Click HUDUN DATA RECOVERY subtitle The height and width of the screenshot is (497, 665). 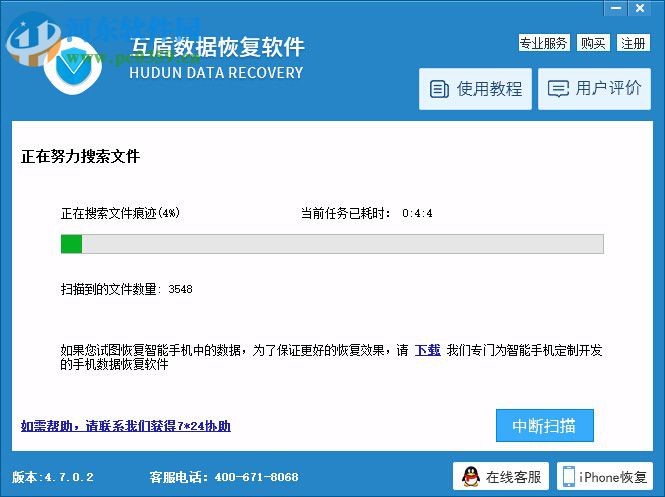click(216, 73)
